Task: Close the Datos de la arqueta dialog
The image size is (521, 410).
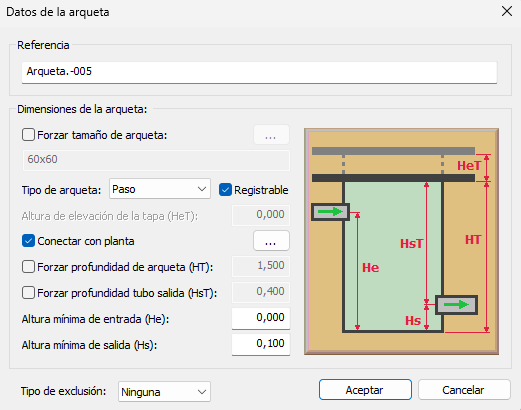Action: click(507, 12)
